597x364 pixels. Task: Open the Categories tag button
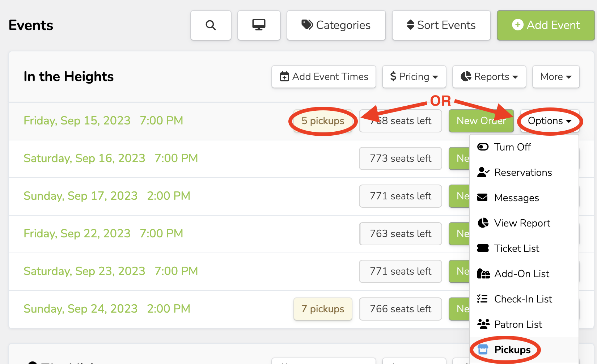(x=336, y=25)
